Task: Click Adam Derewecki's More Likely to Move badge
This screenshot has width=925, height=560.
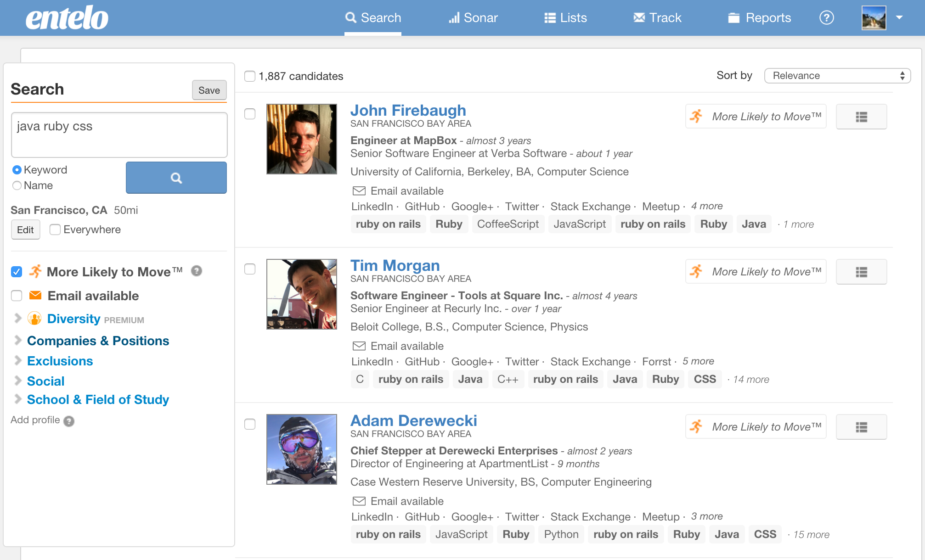Action: (x=756, y=427)
